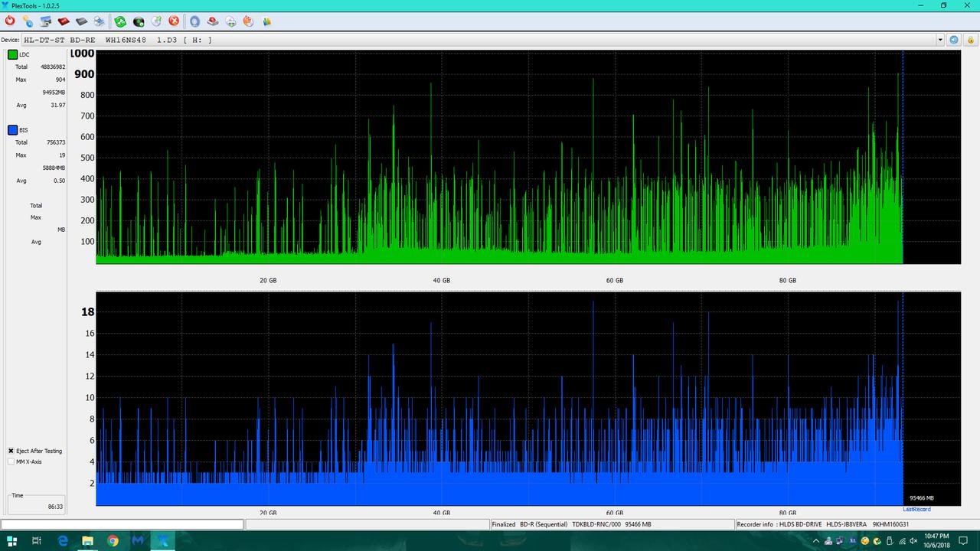
Task: Open Google Chrome from taskbar
Action: [113, 541]
